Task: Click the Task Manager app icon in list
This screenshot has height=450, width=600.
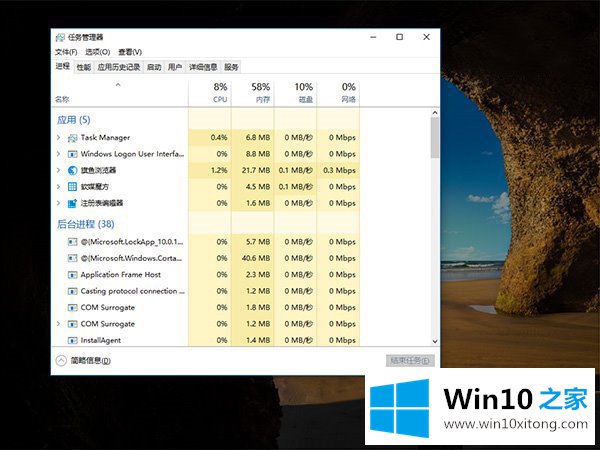Action: (72, 137)
